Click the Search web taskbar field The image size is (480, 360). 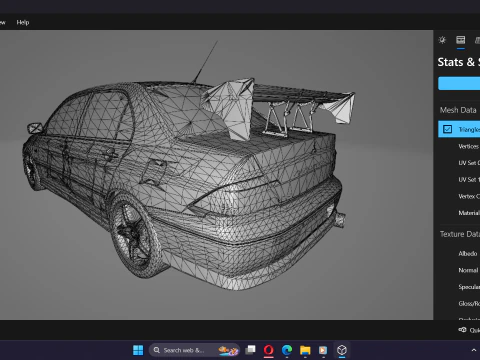[194, 350]
